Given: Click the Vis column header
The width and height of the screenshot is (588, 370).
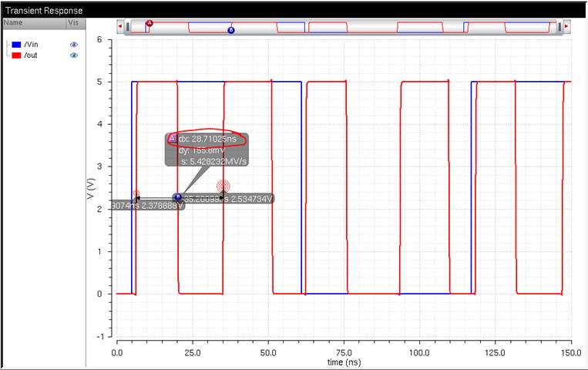Looking at the screenshot, I should [x=74, y=23].
